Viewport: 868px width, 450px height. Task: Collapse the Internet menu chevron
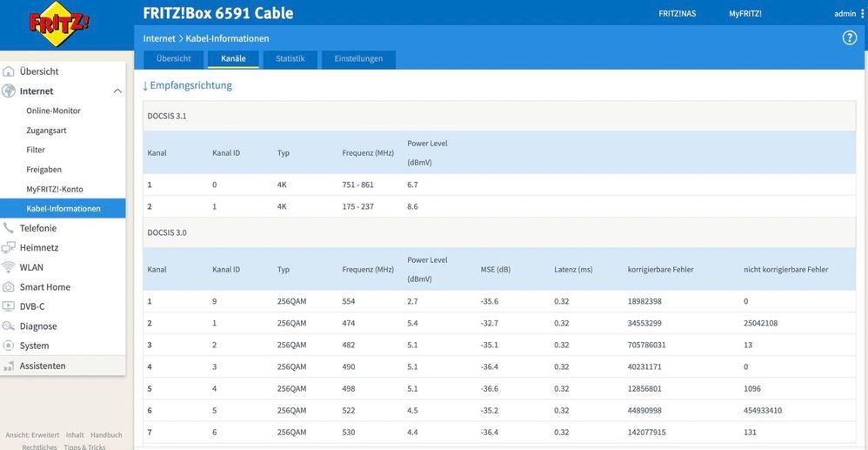coord(117,91)
